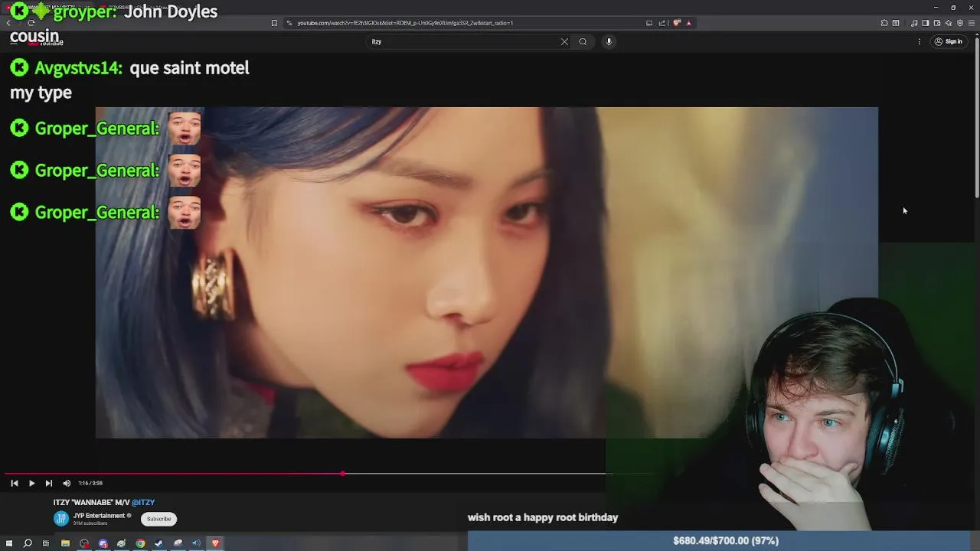The height and width of the screenshot is (551, 980).
Task: Go back in browser history
Action: (8, 23)
